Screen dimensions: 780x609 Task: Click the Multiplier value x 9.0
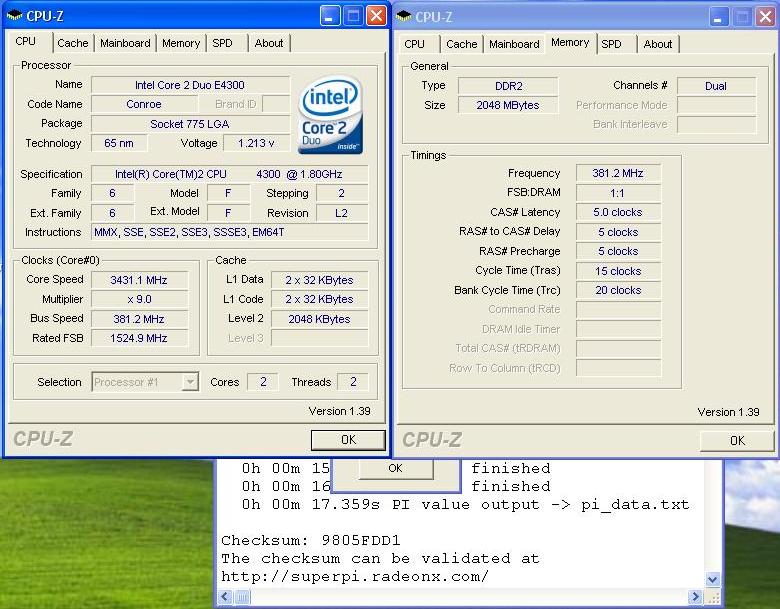click(139, 300)
